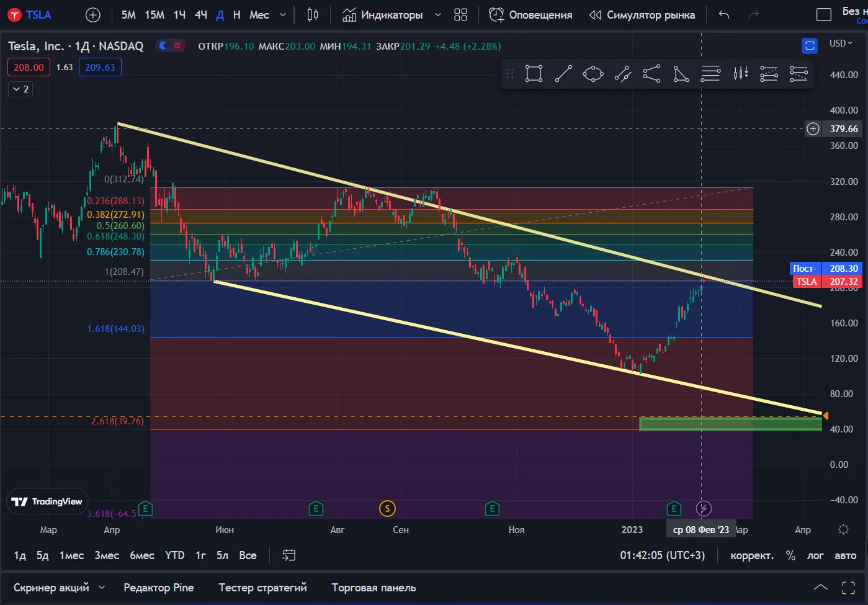
Task: Click the red 208.00 sell button
Action: tap(29, 67)
